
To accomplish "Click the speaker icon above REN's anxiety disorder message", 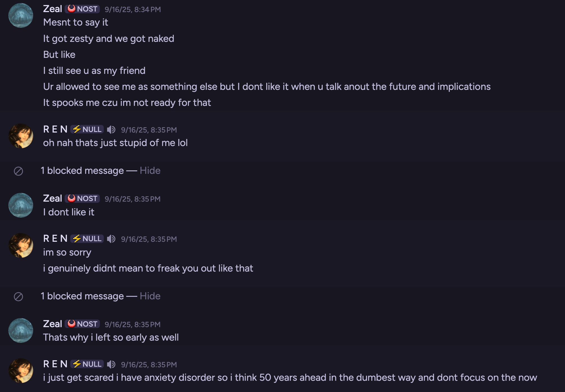I will point(111,364).
